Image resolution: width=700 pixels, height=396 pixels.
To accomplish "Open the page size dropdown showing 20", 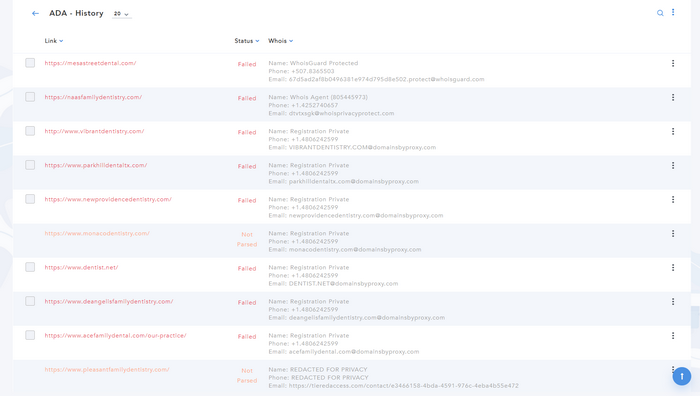I will [121, 14].
